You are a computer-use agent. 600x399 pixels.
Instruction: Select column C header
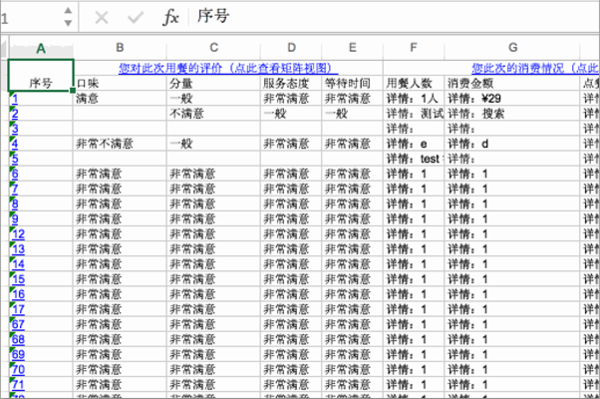214,48
